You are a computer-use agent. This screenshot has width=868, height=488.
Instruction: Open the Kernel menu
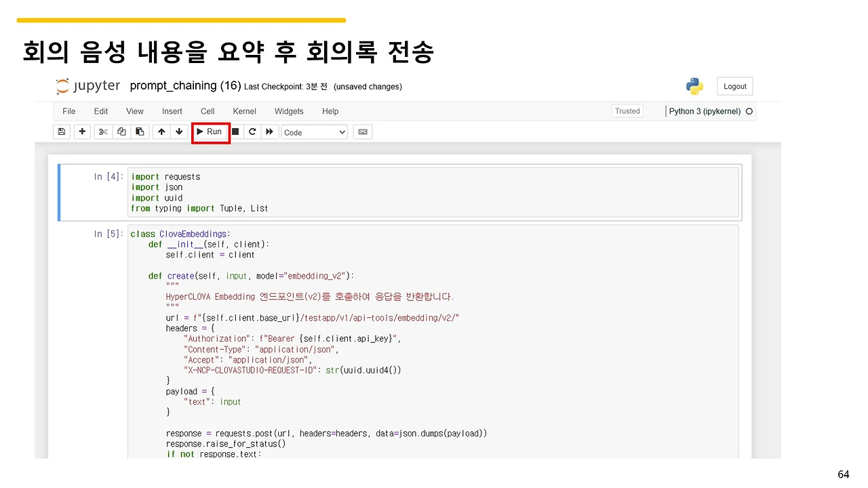(245, 111)
